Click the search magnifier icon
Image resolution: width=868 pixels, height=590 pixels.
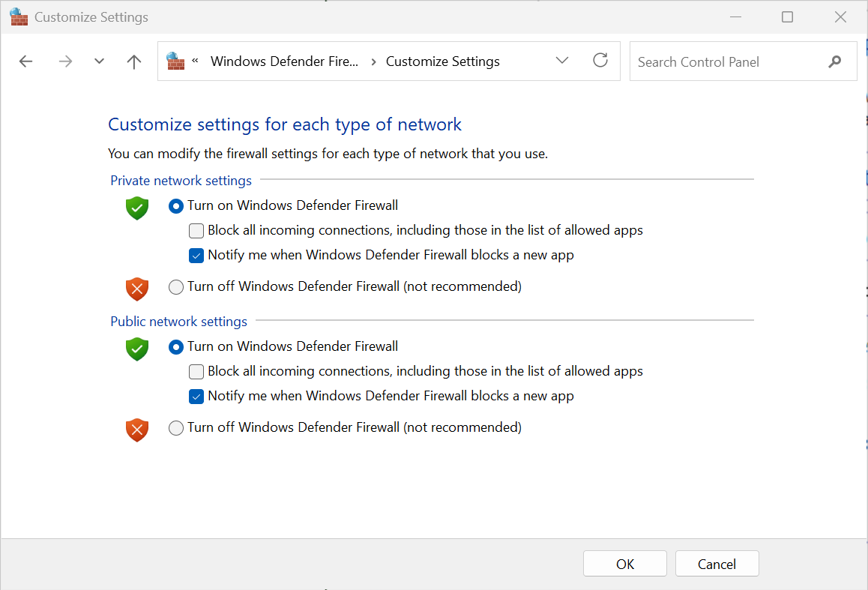[835, 61]
